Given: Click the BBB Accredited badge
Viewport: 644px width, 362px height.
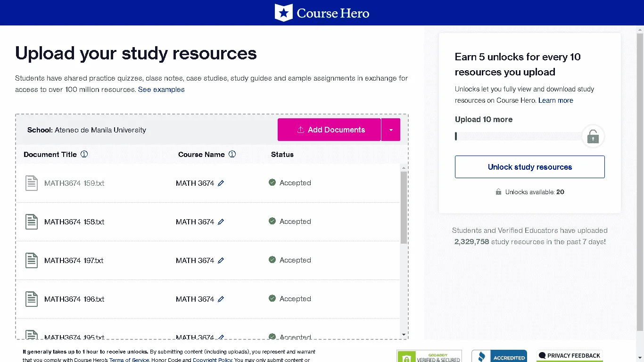Looking at the screenshot, I should 499,356.
